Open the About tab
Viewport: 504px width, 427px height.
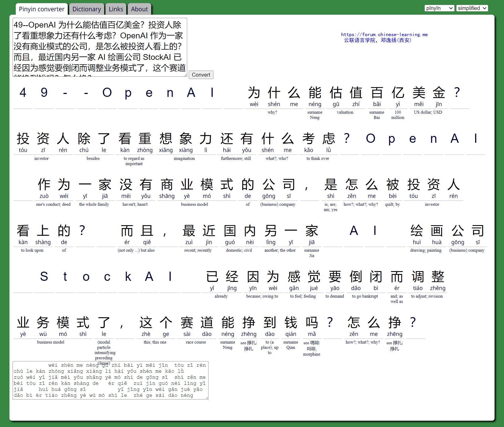coord(139,9)
